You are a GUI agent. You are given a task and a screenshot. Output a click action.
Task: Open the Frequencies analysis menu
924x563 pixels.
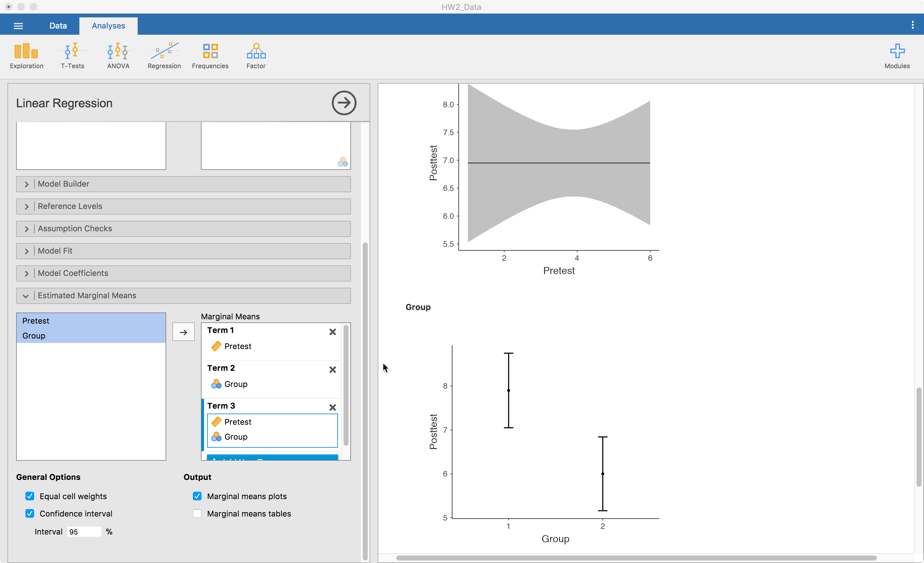click(x=210, y=55)
